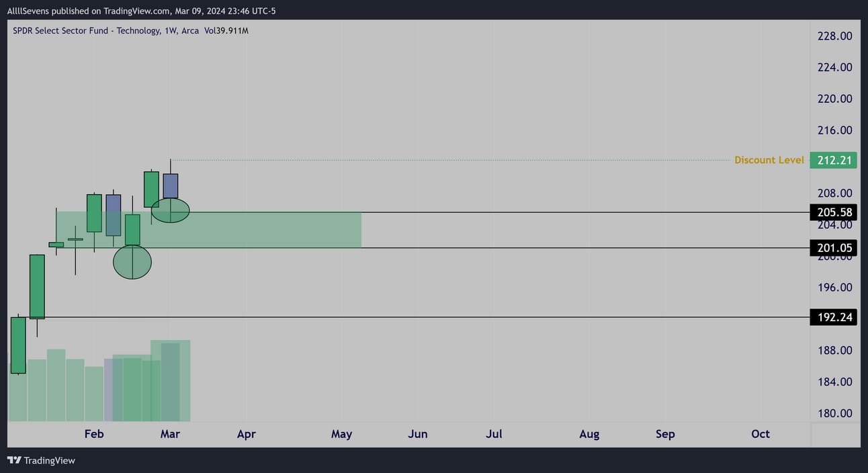This screenshot has height=473, width=868.
Task: Select the 205.58 price level label
Action: [833, 212]
